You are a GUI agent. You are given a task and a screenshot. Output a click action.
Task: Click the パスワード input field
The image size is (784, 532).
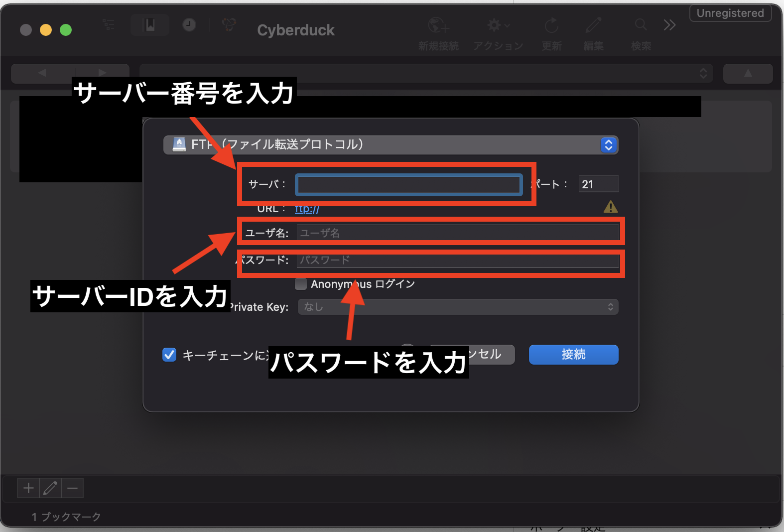pyautogui.click(x=458, y=260)
